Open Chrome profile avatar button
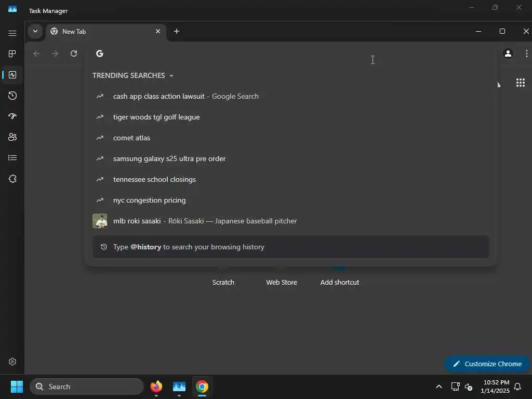The image size is (532, 399). 508,54
